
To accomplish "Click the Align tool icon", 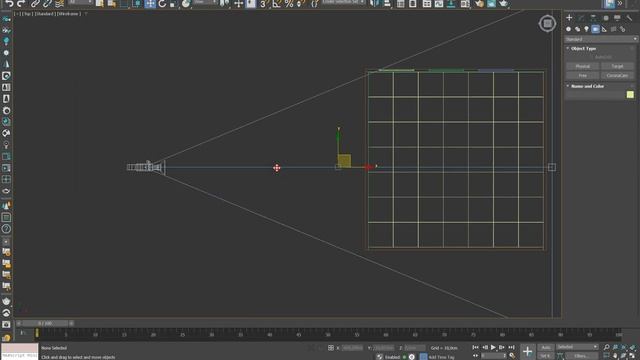I will tap(387, 4).
